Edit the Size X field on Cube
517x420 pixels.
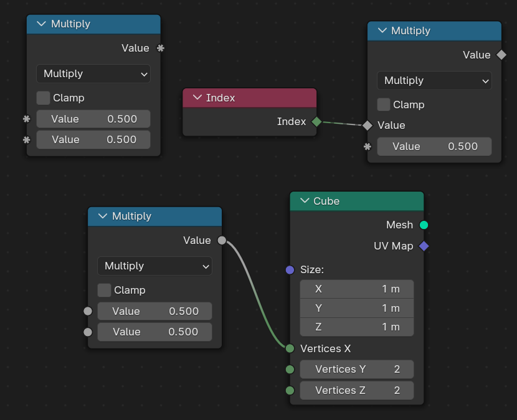point(357,289)
